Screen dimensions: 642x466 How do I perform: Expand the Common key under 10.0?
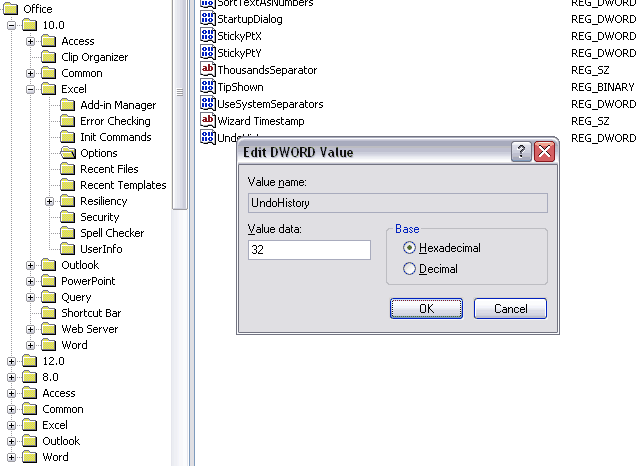(30, 73)
